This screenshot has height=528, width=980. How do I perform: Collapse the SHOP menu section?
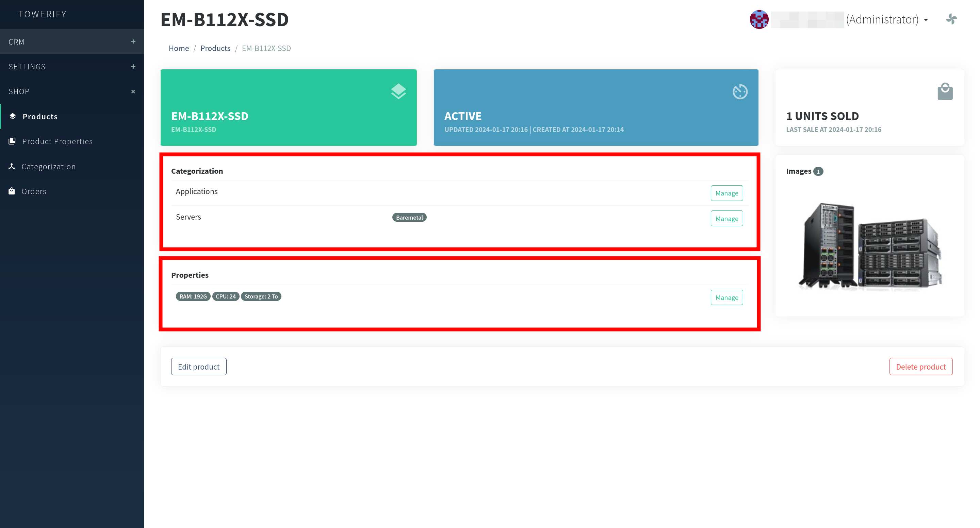point(133,91)
